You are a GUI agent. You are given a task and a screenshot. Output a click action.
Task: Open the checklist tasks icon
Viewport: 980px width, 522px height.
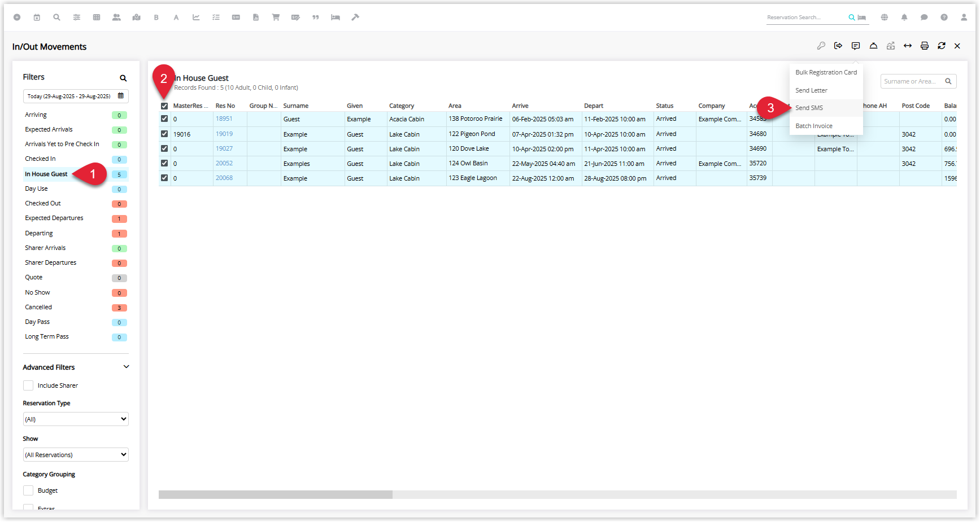(216, 17)
